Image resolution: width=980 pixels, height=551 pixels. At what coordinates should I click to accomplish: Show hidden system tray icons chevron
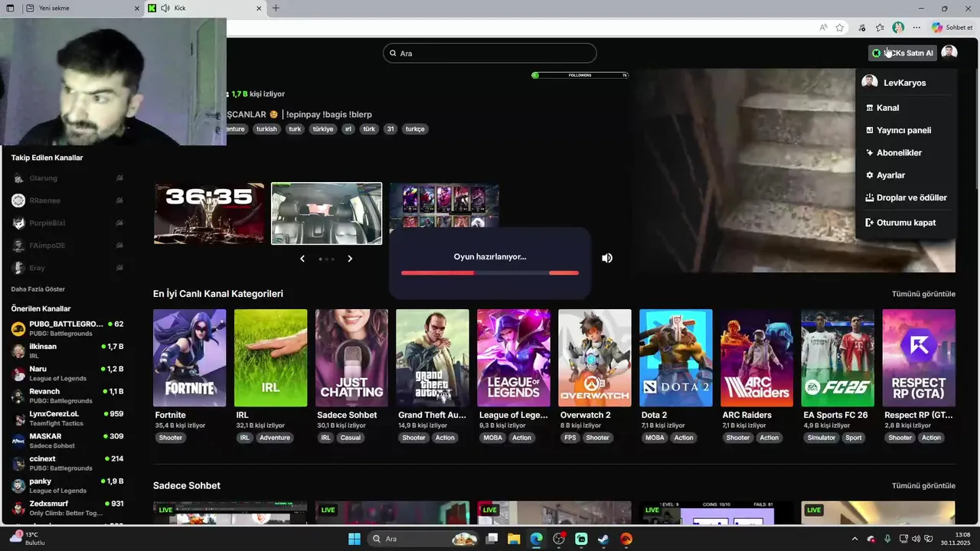(855, 539)
